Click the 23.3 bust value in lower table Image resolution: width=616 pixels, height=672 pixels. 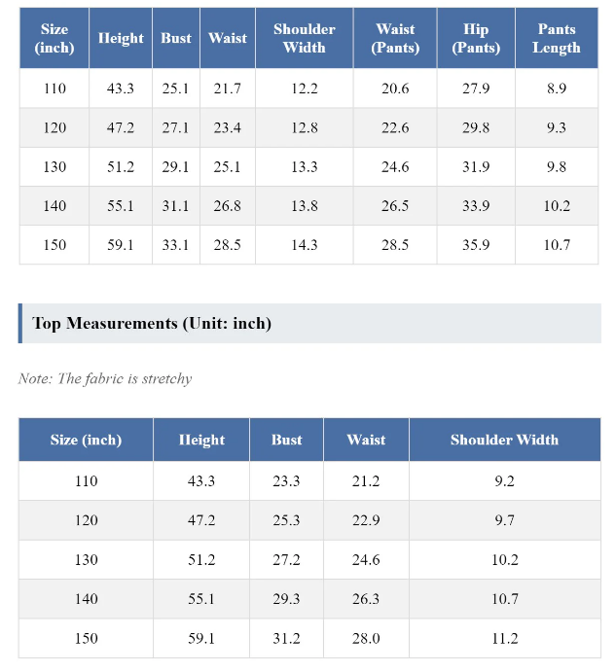[x=286, y=480]
